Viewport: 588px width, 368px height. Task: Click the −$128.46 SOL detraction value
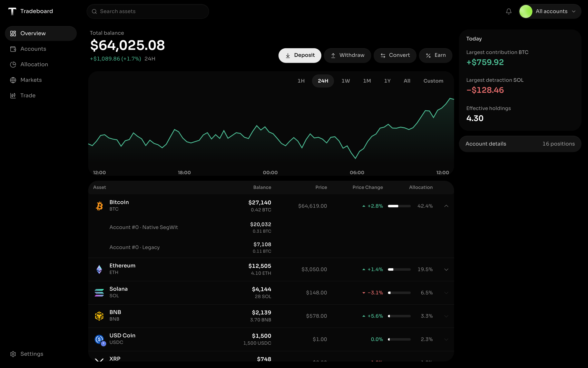(485, 90)
